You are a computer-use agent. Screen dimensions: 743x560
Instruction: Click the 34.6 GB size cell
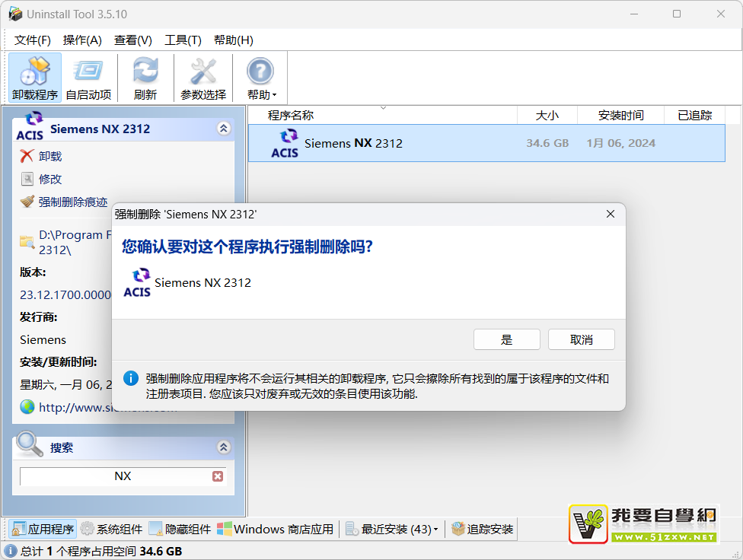tap(547, 143)
